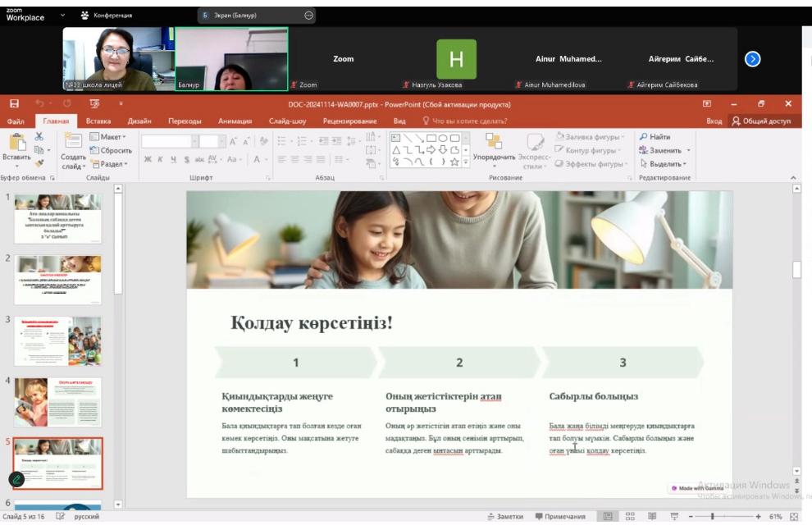The width and height of the screenshot is (812, 525).
Task: Click the Reset (Сбросить) slide button
Action: pyautogui.click(x=111, y=151)
